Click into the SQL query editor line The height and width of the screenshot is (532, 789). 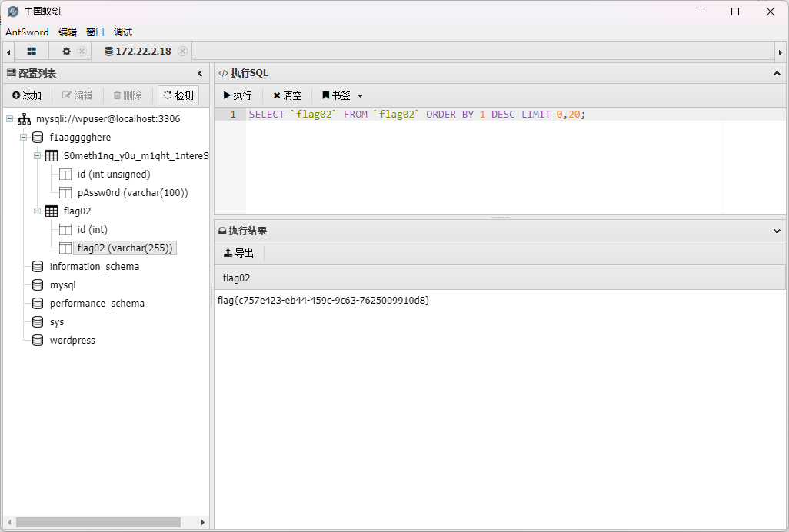click(516, 114)
